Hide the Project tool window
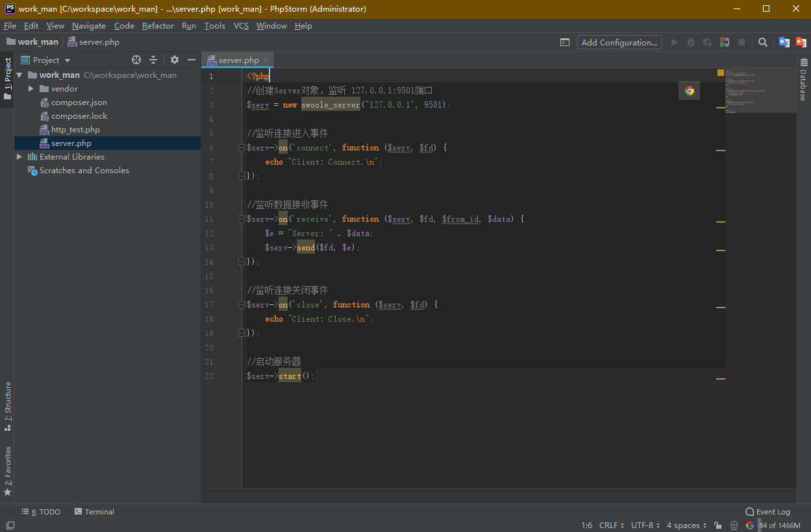 point(192,60)
